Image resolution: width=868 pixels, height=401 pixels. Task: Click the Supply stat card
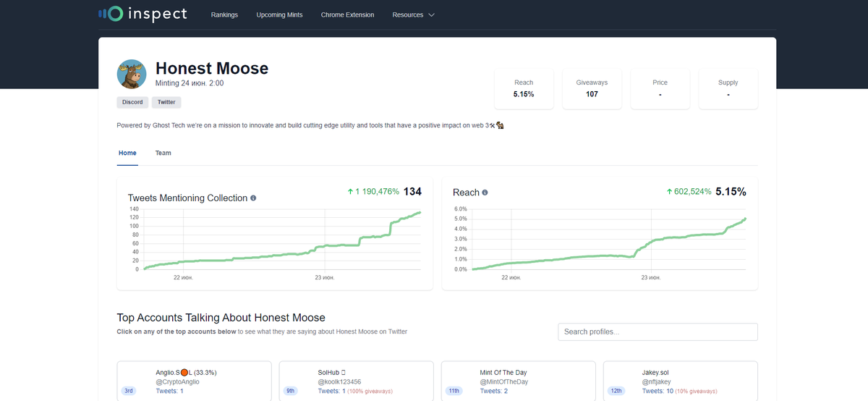728,89
